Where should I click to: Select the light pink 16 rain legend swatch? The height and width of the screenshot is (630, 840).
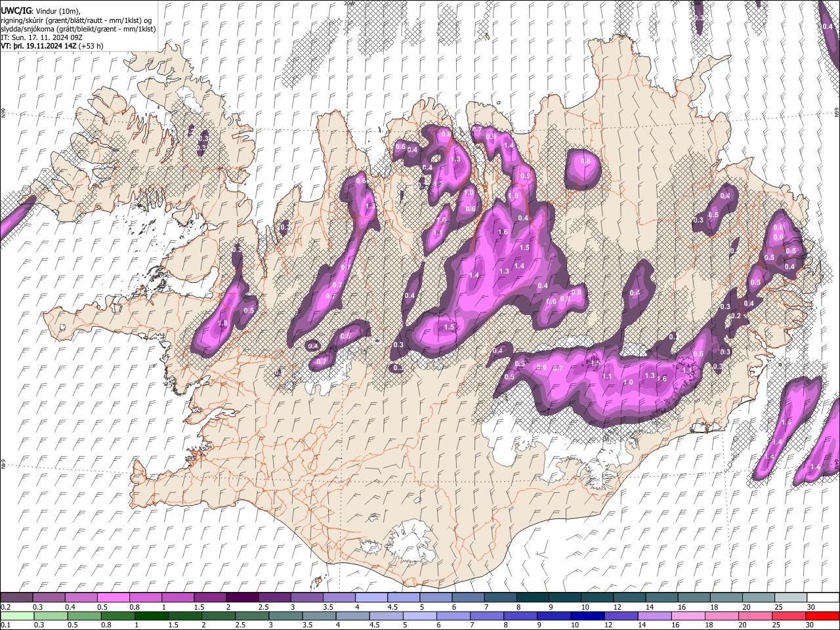pyautogui.click(x=689, y=616)
